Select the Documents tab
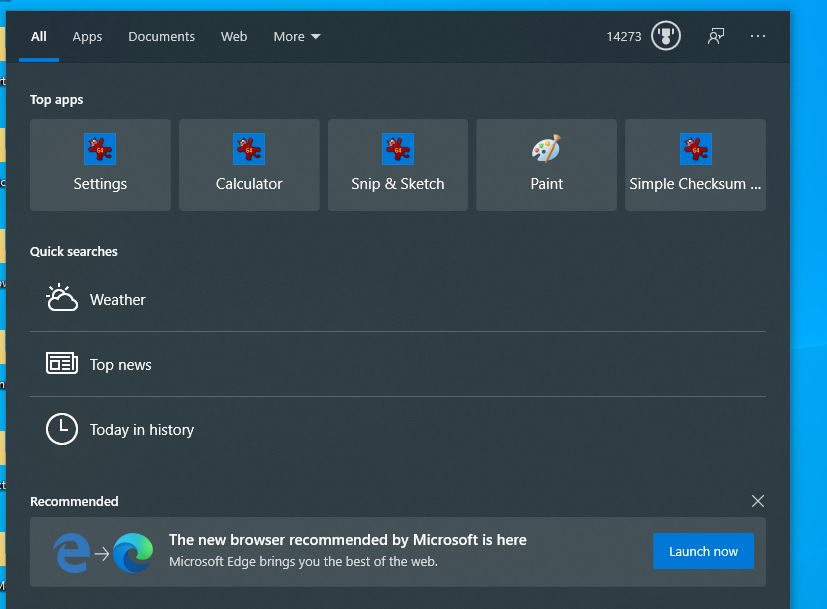Image resolution: width=827 pixels, height=609 pixels. coord(161,36)
